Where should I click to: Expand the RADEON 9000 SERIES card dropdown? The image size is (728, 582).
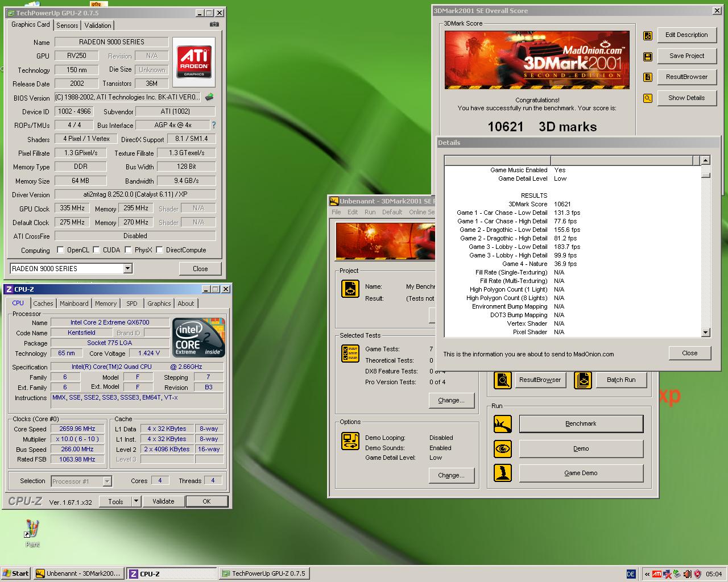click(x=127, y=268)
